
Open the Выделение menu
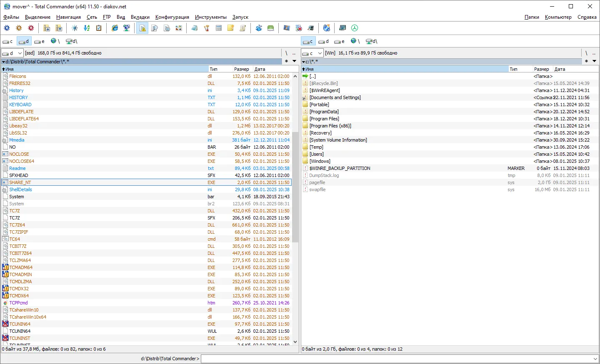[37, 17]
